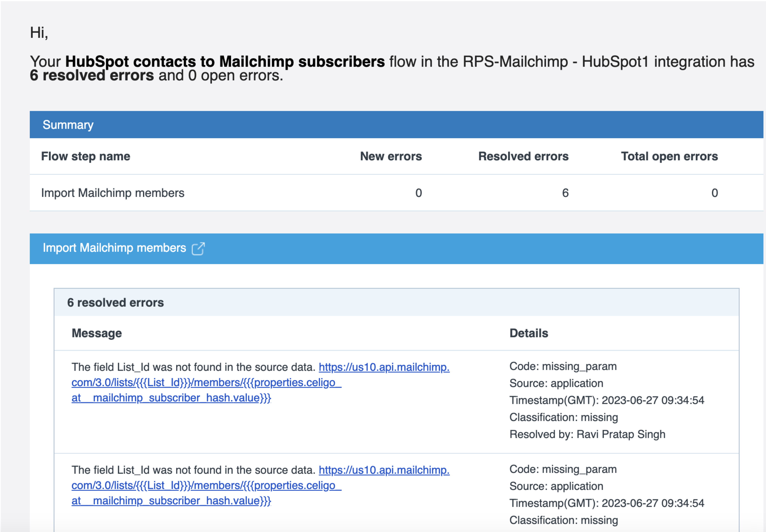This screenshot has height=532, width=766.
Task: Click the Details column header
Action: [529, 333]
